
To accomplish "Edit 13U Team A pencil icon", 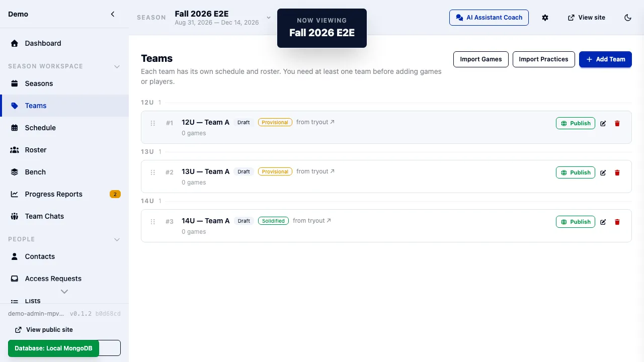I will 603,172.
